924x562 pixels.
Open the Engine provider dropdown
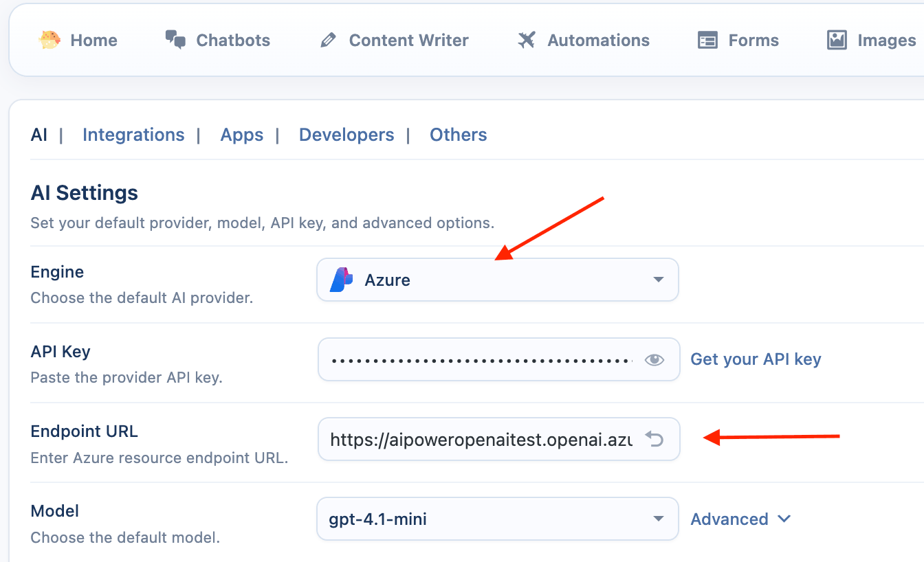click(497, 280)
